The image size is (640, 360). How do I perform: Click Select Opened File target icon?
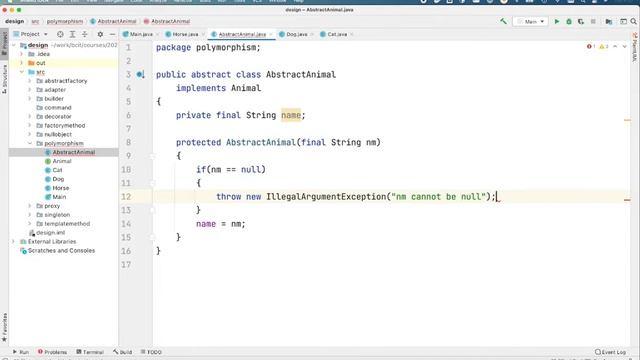60,34
